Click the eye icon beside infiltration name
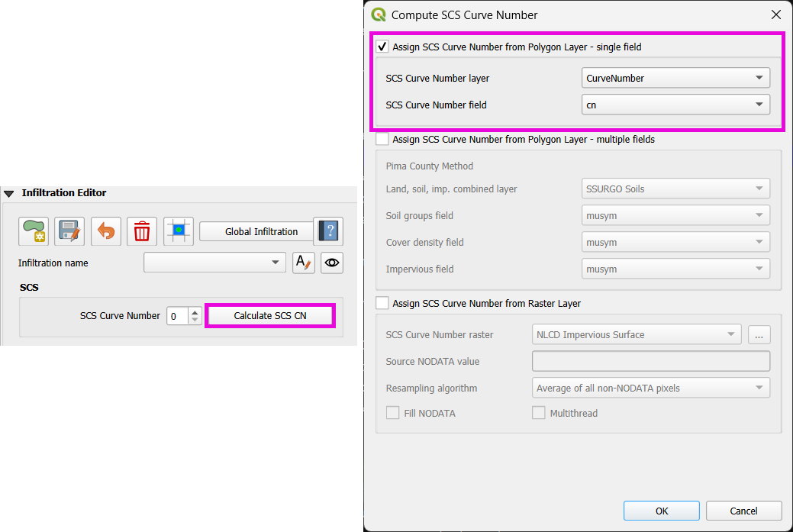Screen dimensions: 793x532 331,263
